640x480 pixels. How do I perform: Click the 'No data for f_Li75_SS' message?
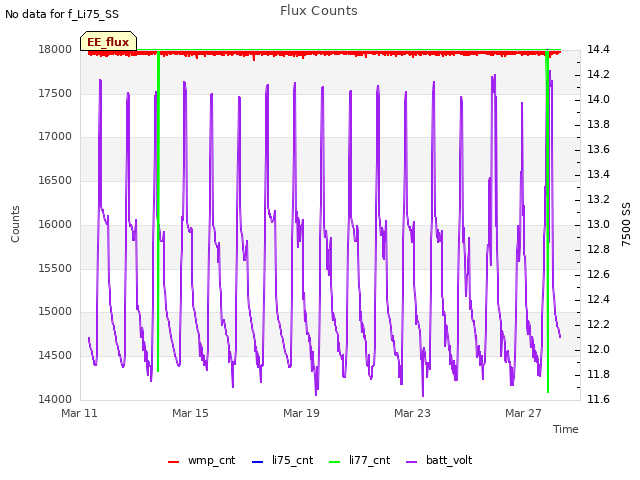(x=62, y=14)
